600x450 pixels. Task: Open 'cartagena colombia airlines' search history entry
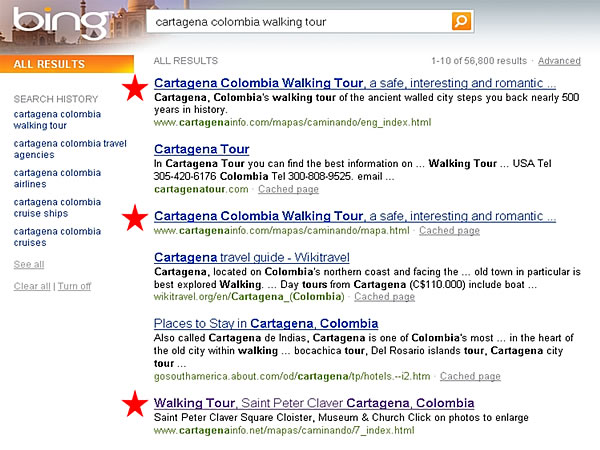57,178
